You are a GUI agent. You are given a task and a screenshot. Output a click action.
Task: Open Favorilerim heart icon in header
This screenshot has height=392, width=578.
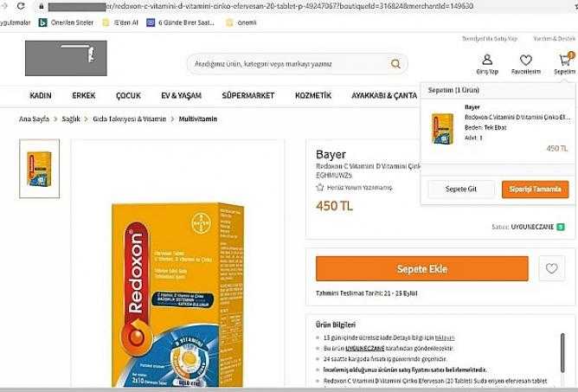pyautogui.click(x=526, y=60)
